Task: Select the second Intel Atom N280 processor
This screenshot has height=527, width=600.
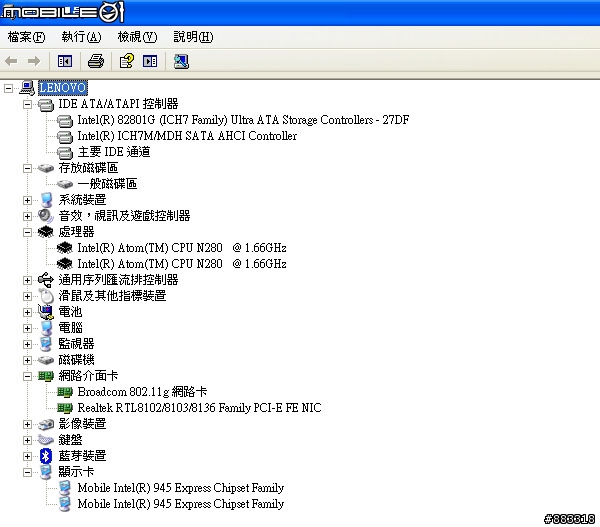Action: pos(182,264)
